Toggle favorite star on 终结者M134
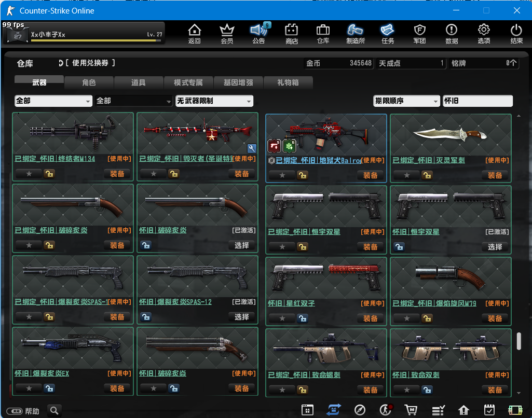The height and width of the screenshot is (418, 532). [x=29, y=174]
